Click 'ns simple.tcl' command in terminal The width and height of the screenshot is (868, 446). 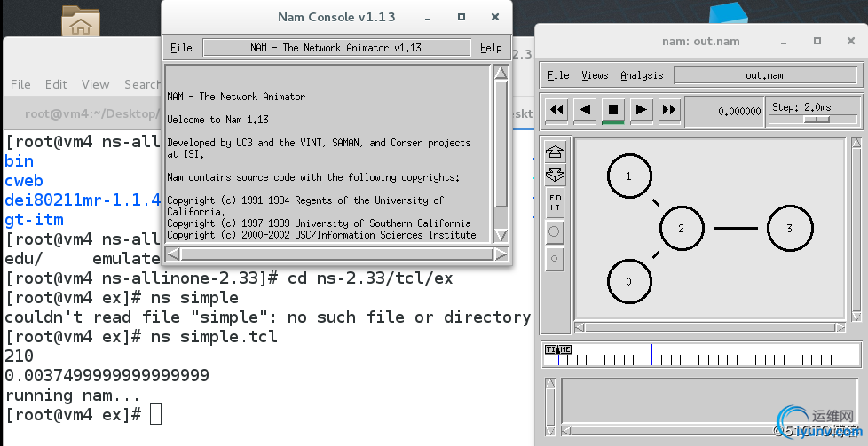click(x=214, y=336)
